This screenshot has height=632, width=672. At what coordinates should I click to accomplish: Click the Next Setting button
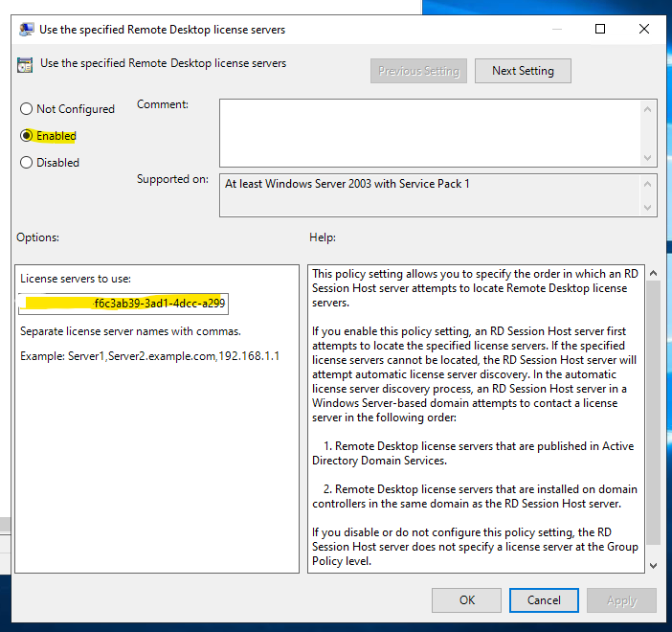[x=523, y=71]
